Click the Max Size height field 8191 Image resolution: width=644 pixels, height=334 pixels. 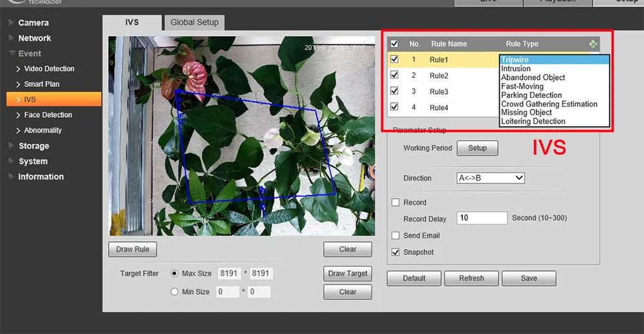260,274
